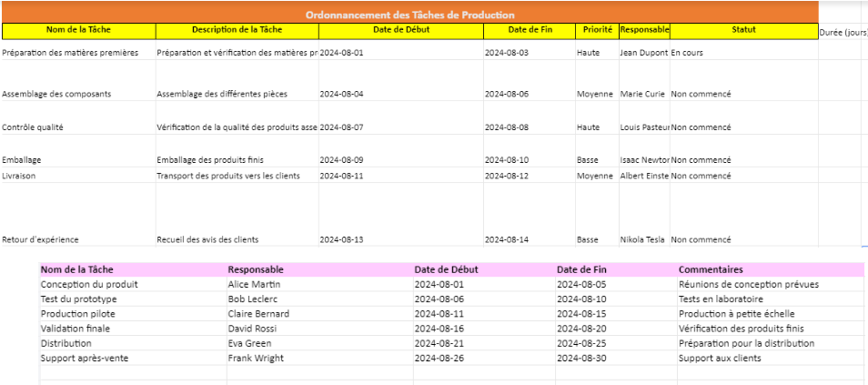This screenshot has height=385, width=868.
Task: Click the 'Distribution' task cell
Action: tap(133, 343)
